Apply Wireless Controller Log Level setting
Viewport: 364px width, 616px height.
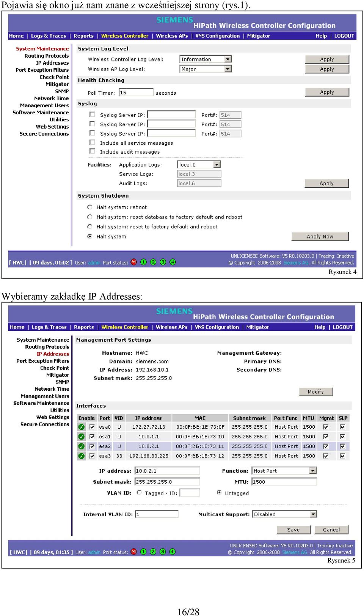coord(327,59)
